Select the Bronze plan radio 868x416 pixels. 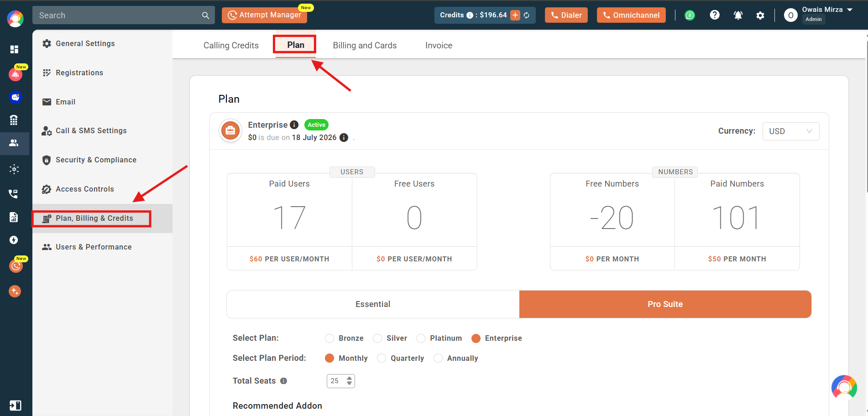tap(329, 338)
